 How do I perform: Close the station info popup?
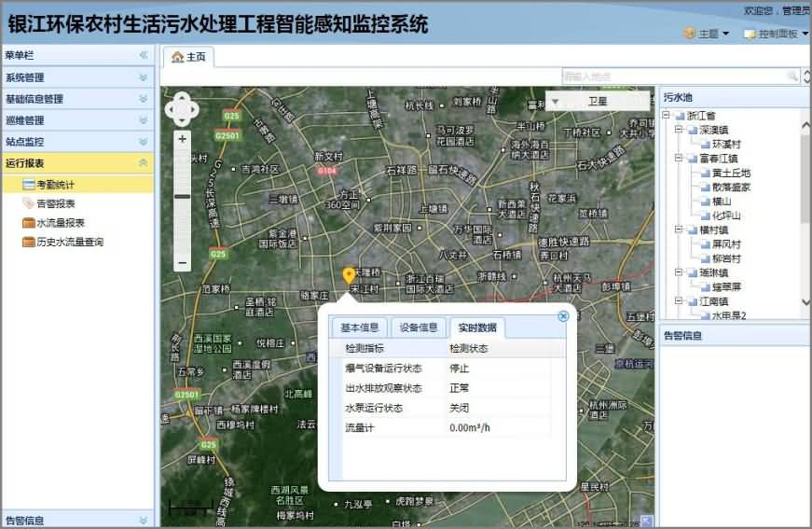point(563,316)
